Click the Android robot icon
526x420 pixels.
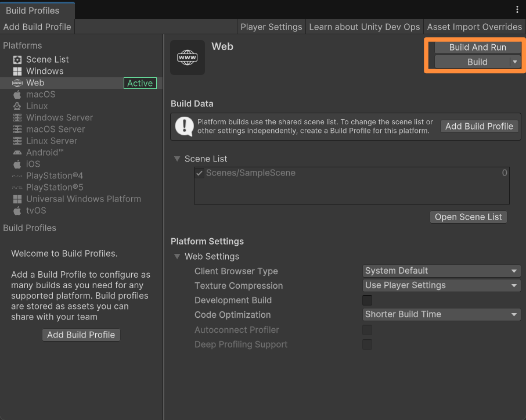click(17, 153)
